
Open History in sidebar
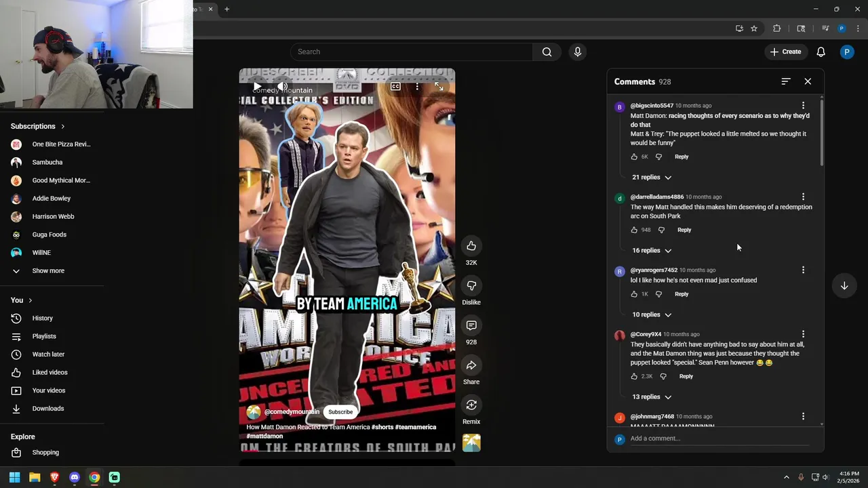52,318
